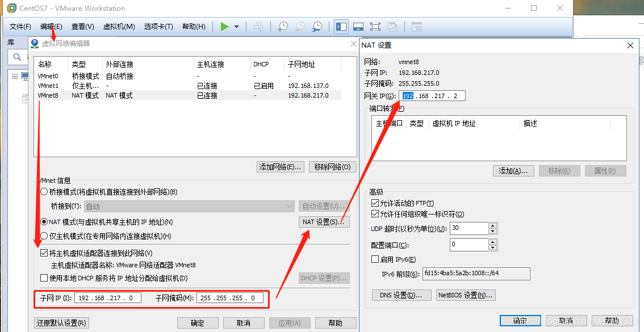Screen dimensions: 644x332
Task: Click 还原默认设置(R) button
Action: click(61, 323)
